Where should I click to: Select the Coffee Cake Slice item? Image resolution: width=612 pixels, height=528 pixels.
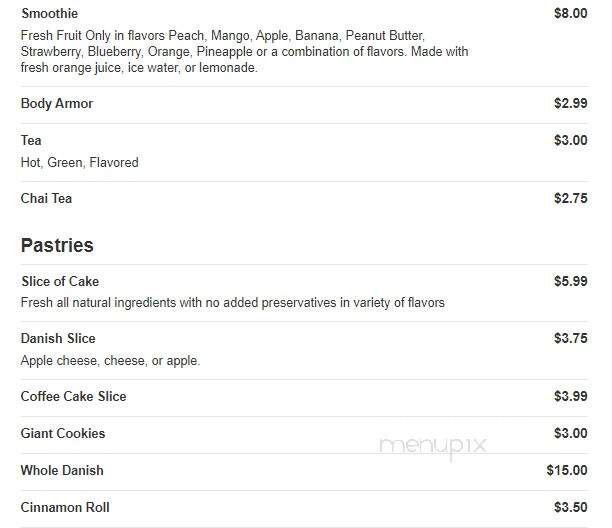coord(74,396)
